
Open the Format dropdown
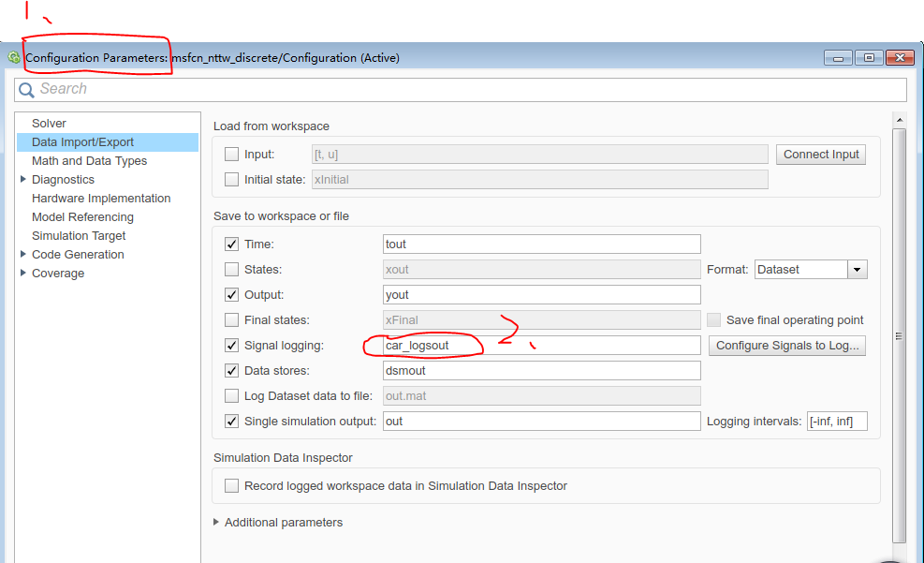tap(857, 270)
